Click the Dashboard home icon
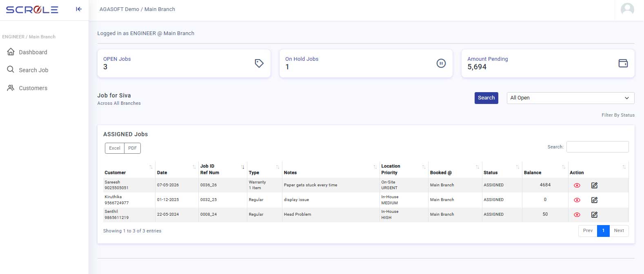This screenshot has height=274, width=644. (11, 52)
